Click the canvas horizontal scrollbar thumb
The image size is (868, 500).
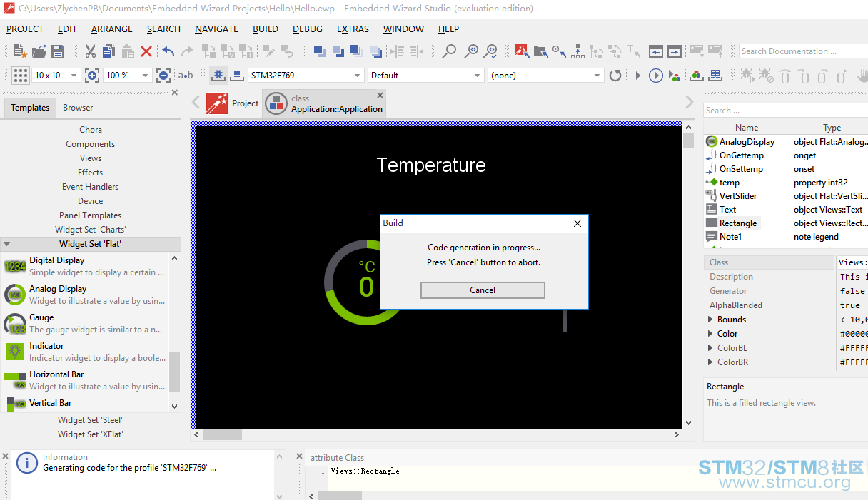tap(222, 434)
